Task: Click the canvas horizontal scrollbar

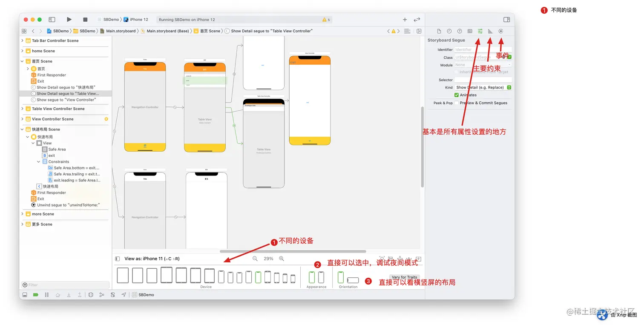Action: (293, 251)
